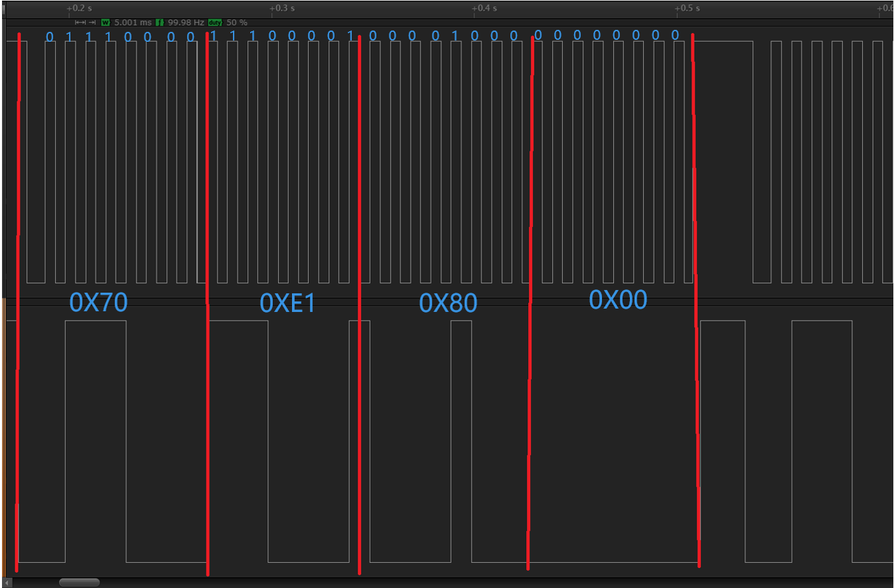Click the 99.98 Hz frequency value
Screen dimensions: 894x588
pos(186,23)
